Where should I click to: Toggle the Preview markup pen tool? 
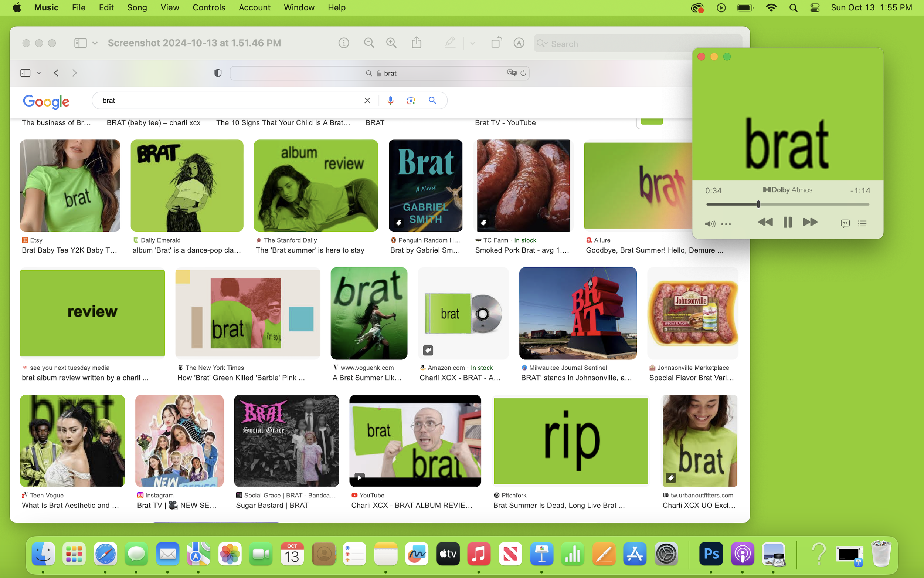450,43
